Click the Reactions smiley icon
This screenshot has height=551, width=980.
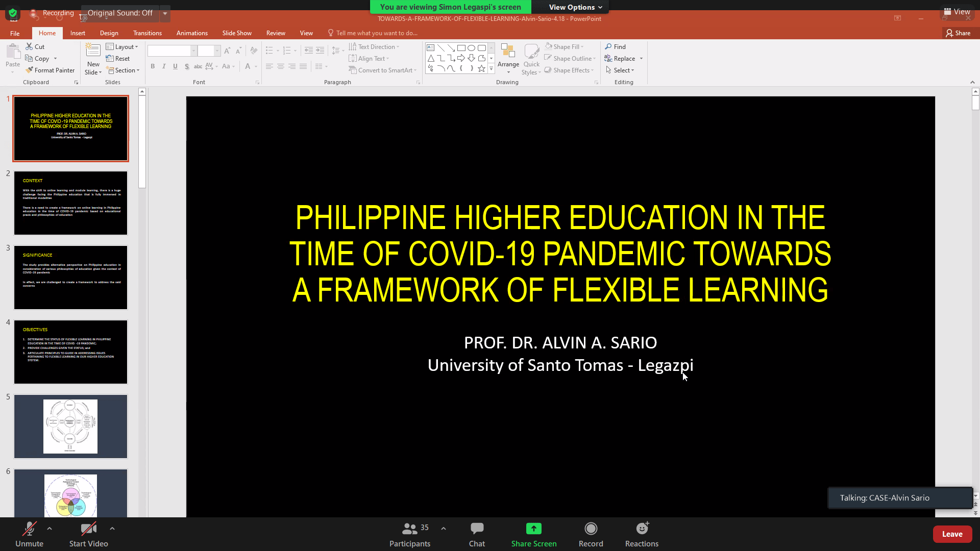[x=642, y=529]
